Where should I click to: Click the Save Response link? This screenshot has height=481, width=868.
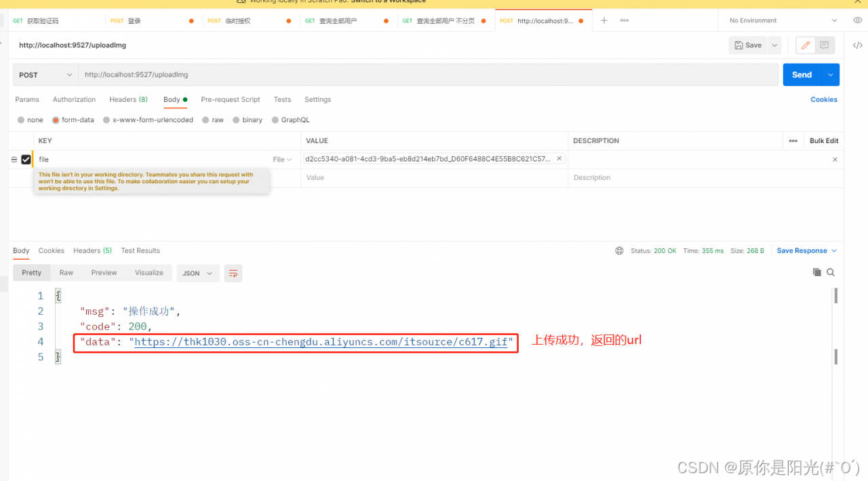(802, 250)
